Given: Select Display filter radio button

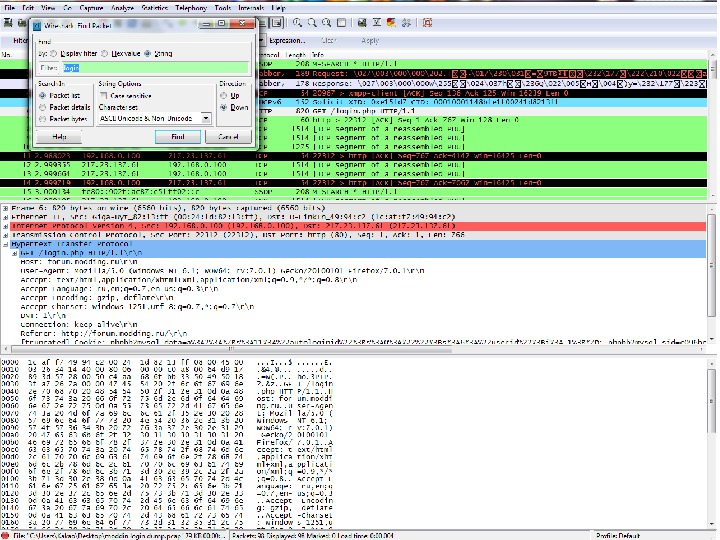Looking at the screenshot, I should [54, 54].
